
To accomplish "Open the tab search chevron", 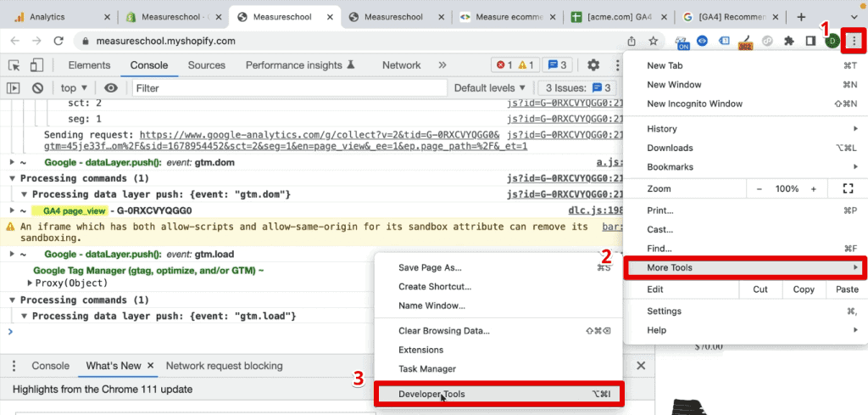I will click(854, 17).
